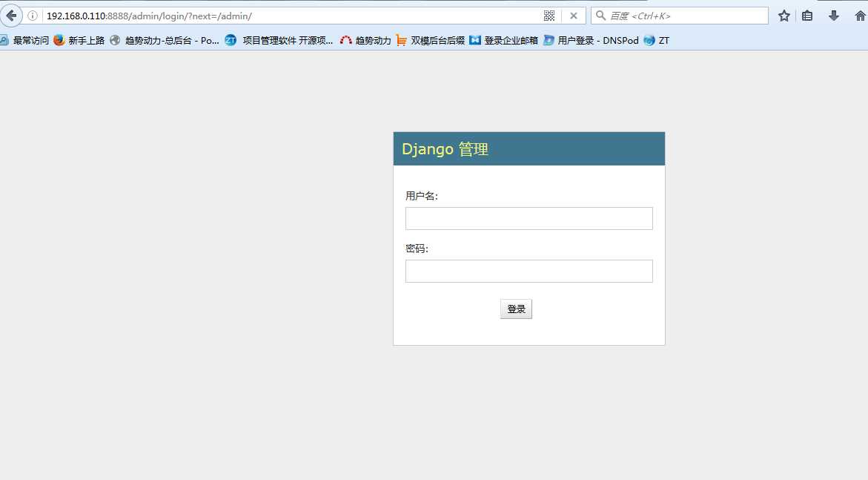Image resolution: width=868 pixels, height=480 pixels.
Task: Open 项目管理软件 开源项 bookmark
Action: coord(279,40)
